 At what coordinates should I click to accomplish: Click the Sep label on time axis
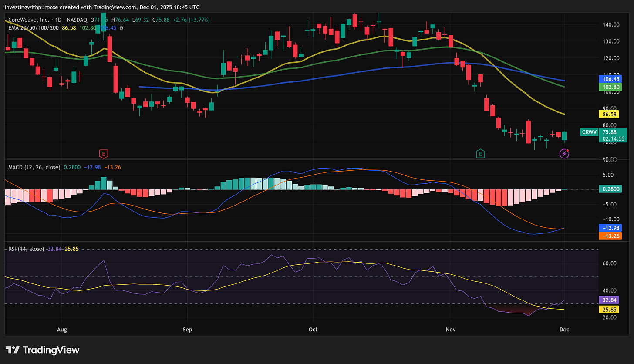[x=187, y=330]
